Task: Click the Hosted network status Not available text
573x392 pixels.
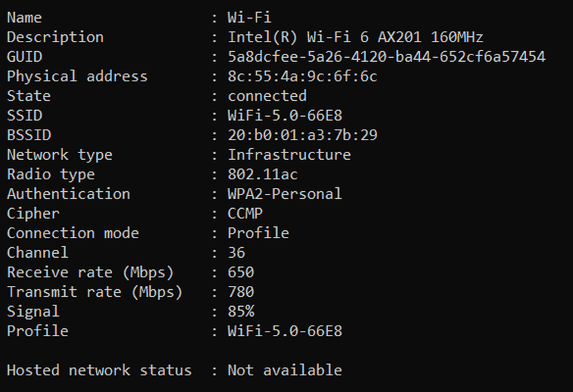Action: [x=285, y=371]
